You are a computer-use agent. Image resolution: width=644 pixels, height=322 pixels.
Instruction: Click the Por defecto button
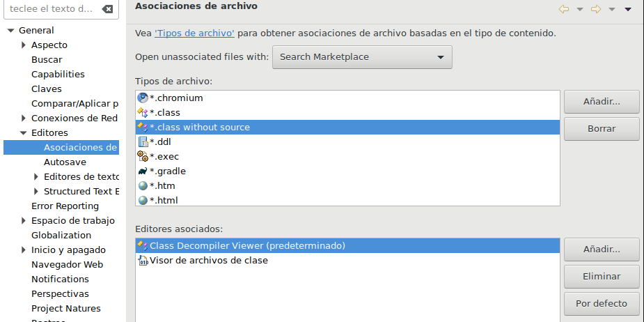point(602,304)
